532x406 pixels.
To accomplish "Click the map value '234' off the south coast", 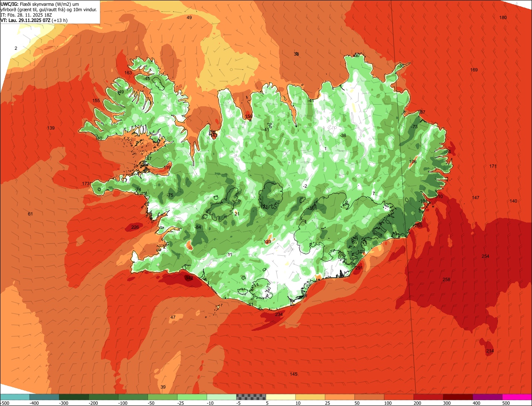I will (279, 314).
